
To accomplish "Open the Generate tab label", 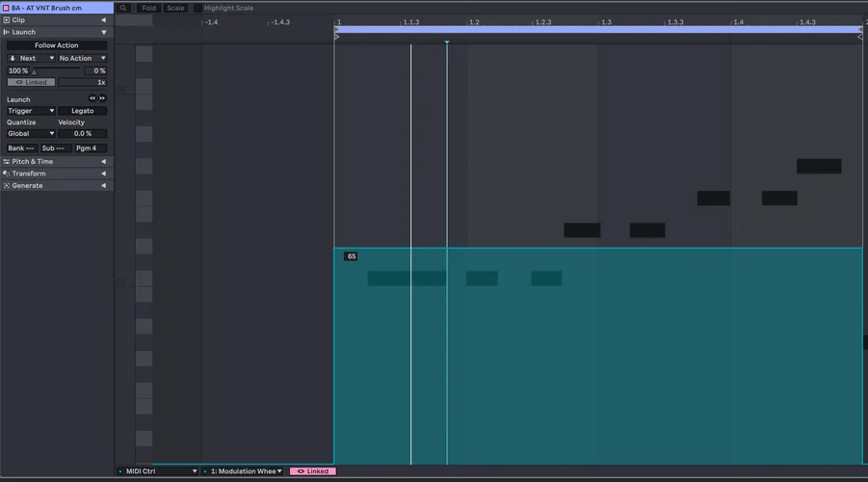I will point(27,186).
